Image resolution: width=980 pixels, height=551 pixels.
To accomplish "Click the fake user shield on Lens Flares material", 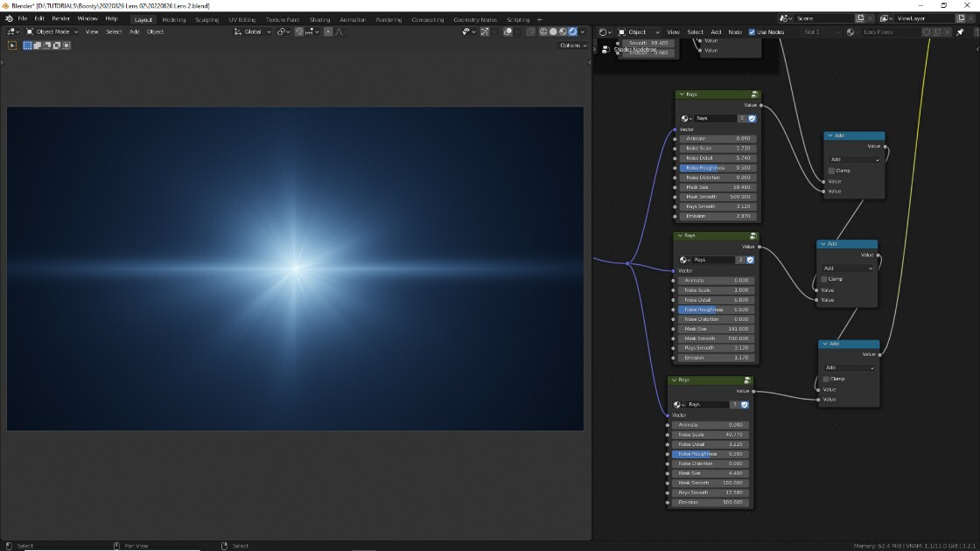I will pyautogui.click(x=927, y=31).
